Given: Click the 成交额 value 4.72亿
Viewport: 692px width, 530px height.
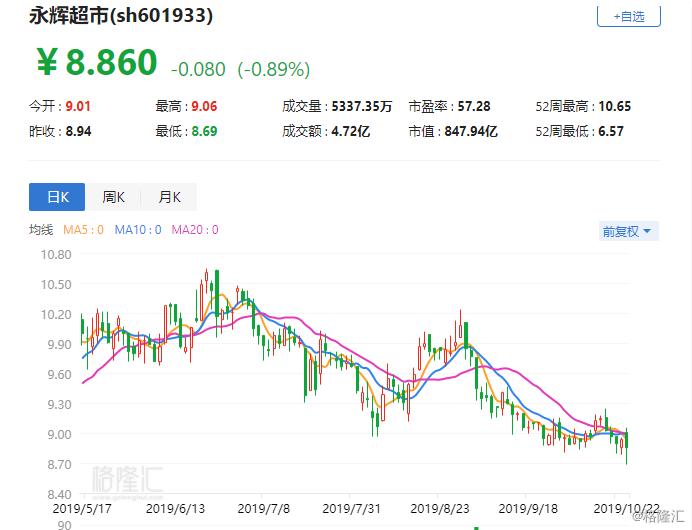Looking at the screenshot, I should (x=350, y=132).
